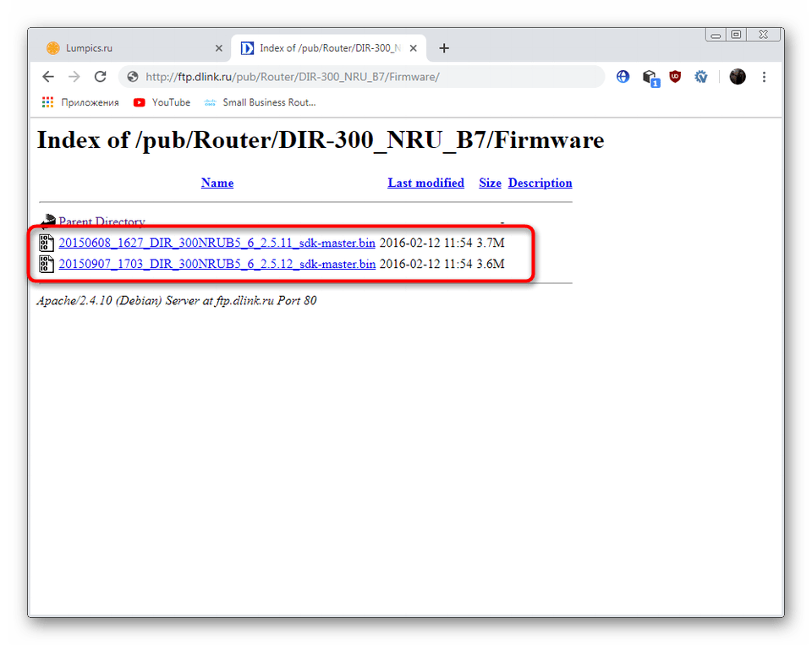Screen dimensions: 812x645
Task: Close the Lumpics.ru tab
Action: pyautogui.click(x=218, y=48)
